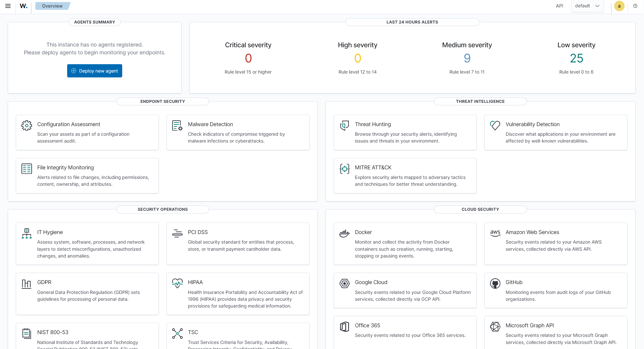The height and width of the screenshot is (349, 644).
Task: Expand the default API selector dropdown
Action: (x=587, y=6)
